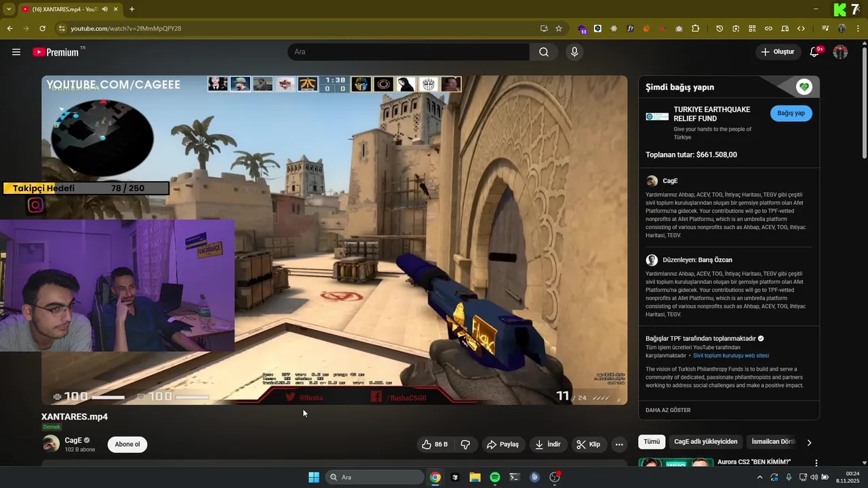Open the Chrome profile avatar
Viewport: 868px width, 488px height.
pyautogui.click(x=842, y=28)
